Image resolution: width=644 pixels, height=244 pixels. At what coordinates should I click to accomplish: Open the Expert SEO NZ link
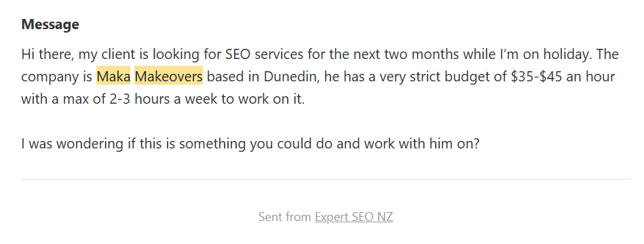pos(354,217)
